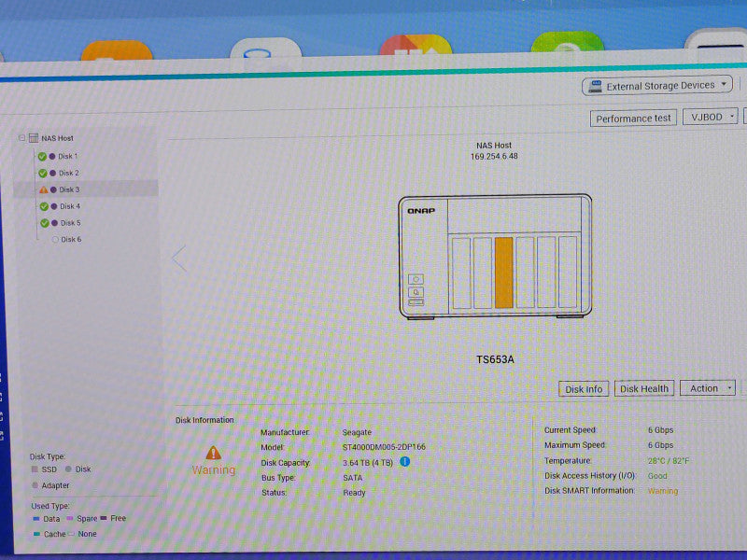Open External Storage Devices dropdown
747x560 pixels.
click(x=657, y=86)
